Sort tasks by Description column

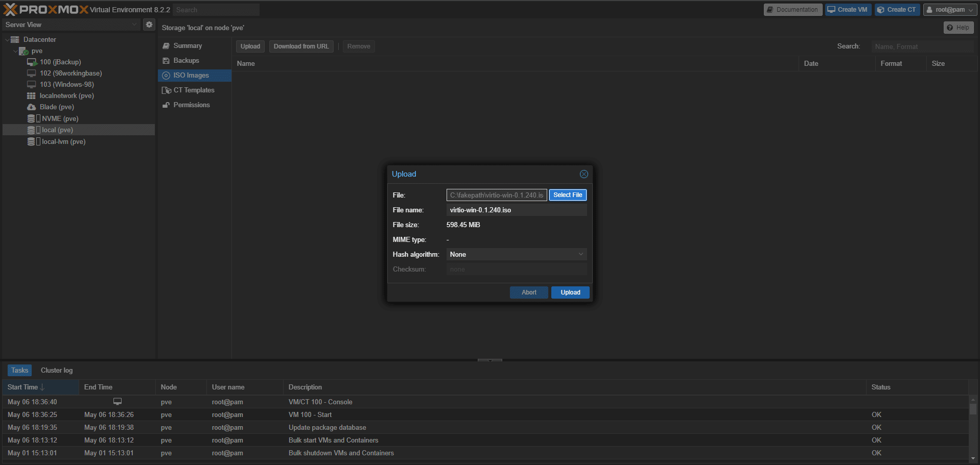(575, 387)
